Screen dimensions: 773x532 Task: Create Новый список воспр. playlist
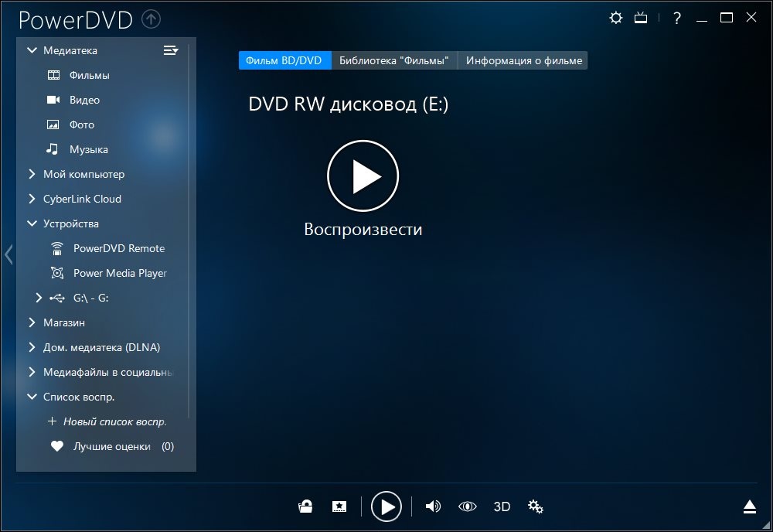pos(115,421)
